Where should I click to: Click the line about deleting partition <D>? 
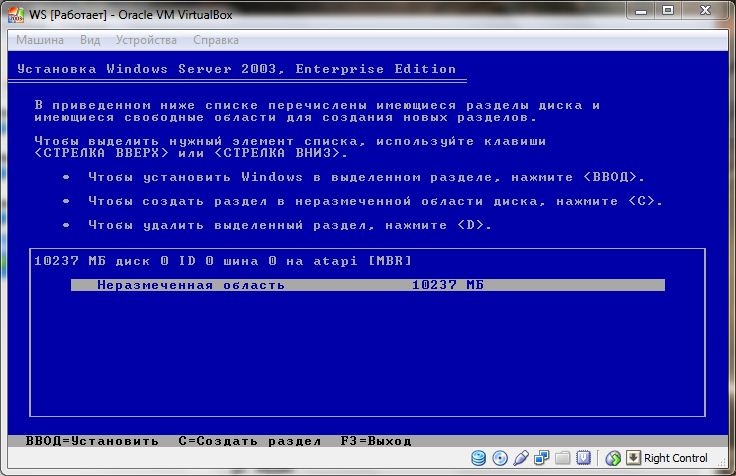[x=290, y=225]
